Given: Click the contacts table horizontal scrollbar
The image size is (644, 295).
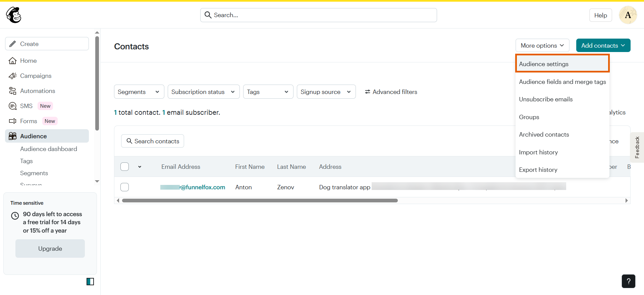Looking at the screenshot, I should point(260,201).
